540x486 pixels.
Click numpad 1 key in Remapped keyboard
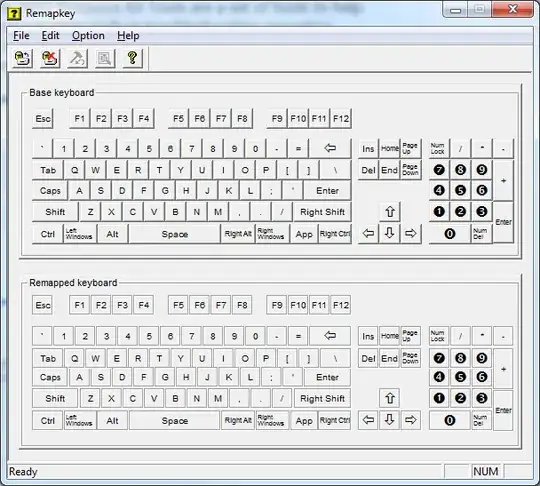click(439, 398)
